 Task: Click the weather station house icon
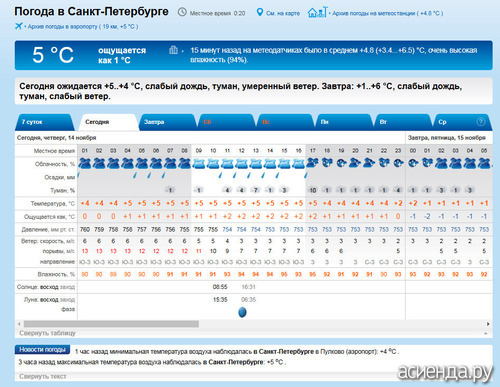click(318, 12)
